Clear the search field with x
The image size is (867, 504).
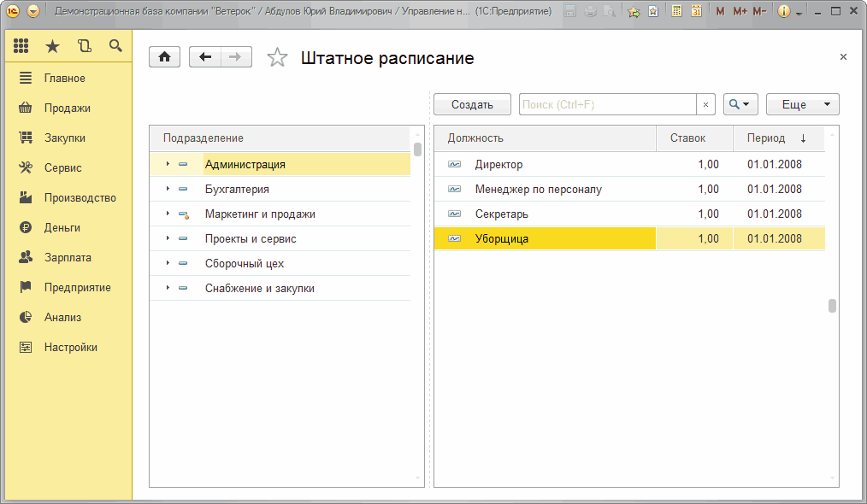[x=705, y=104]
